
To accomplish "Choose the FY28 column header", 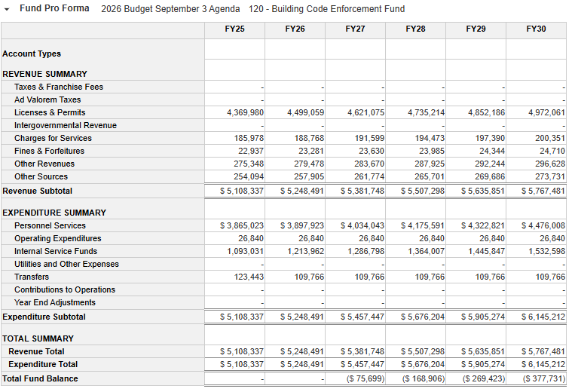I will point(415,29).
